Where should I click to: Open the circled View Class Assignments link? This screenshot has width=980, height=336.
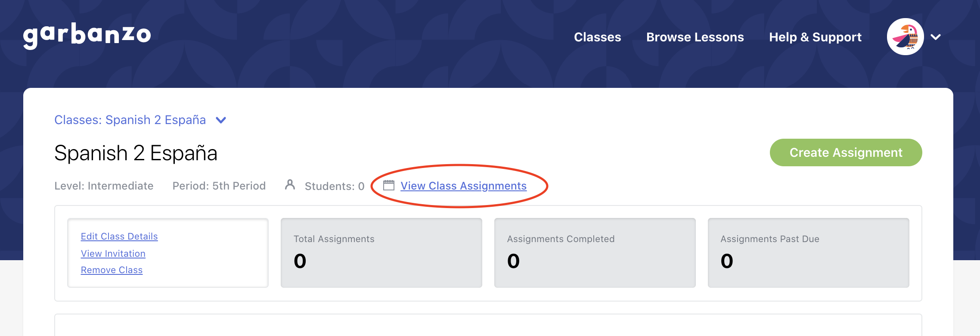click(463, 186)
